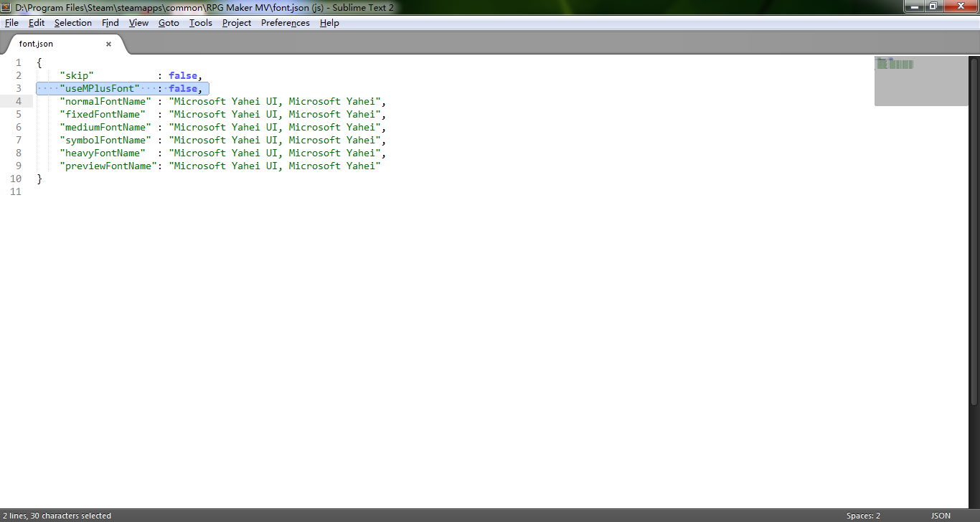Click the font string value on normalFontName line

[x=275, y=101]
